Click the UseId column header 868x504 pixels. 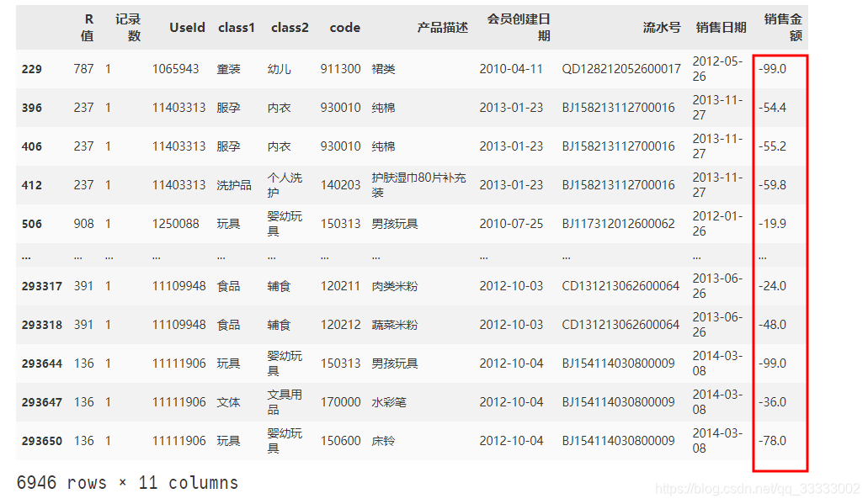187,27
